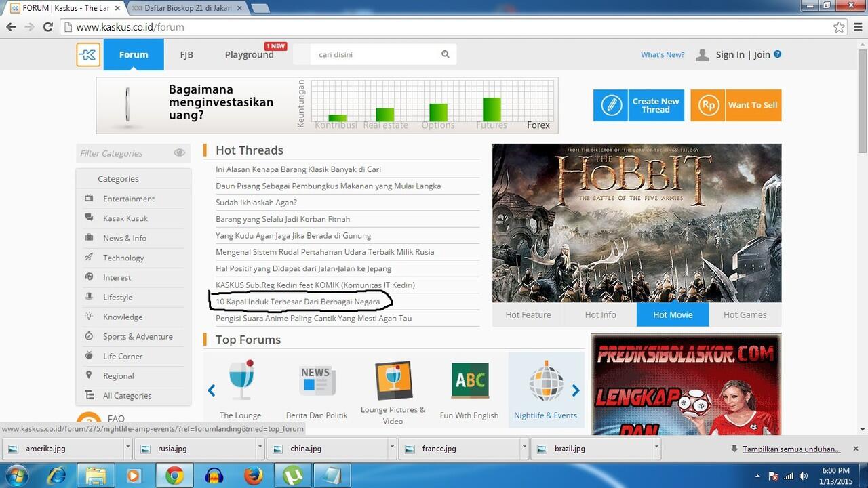Open the Nightlife & Events disco ball icon
Image resolution: width=868 pixels, height=488 pixels.
tap(545, 380)
